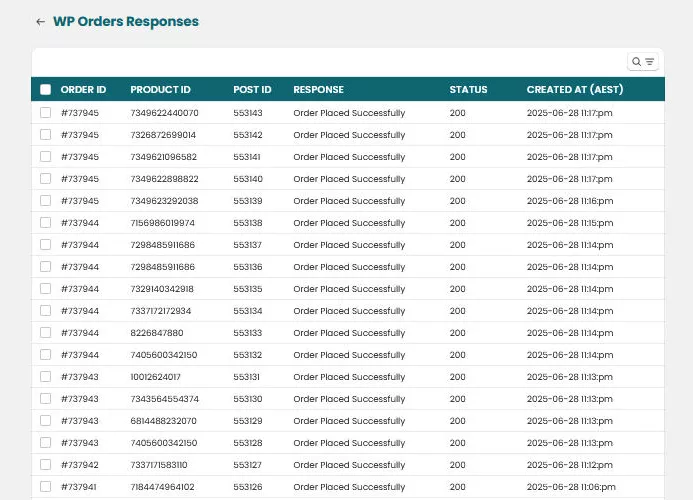
Task: Click product ID 7337172172934
Action: point(161,311)
